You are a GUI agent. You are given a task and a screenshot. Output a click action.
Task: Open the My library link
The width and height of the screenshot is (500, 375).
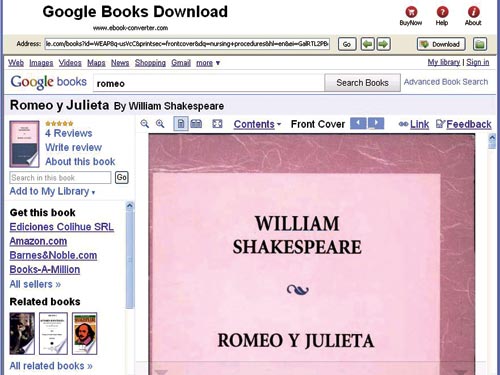[x=444, y=62]
